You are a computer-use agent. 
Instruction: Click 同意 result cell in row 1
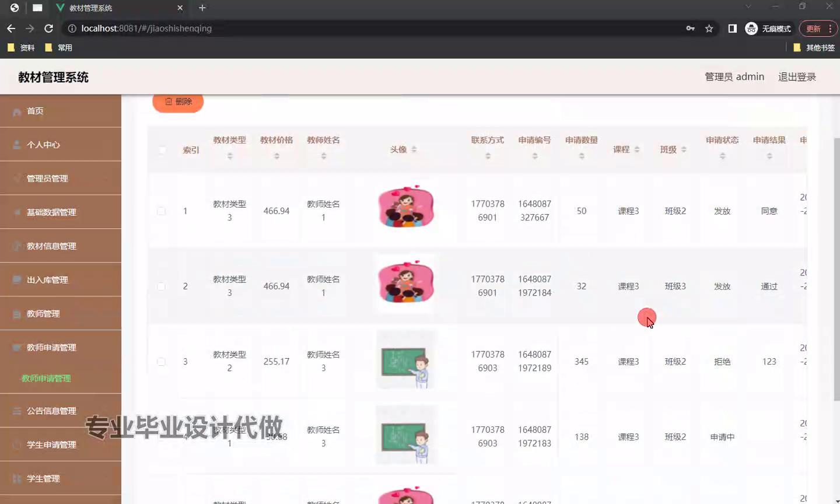click(x=769, y=211)
